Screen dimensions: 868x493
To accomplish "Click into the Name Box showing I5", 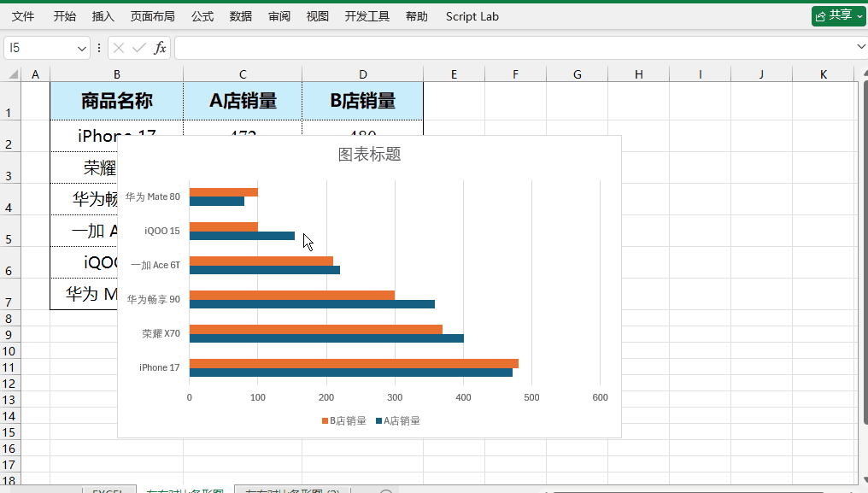I will point(40,48).
